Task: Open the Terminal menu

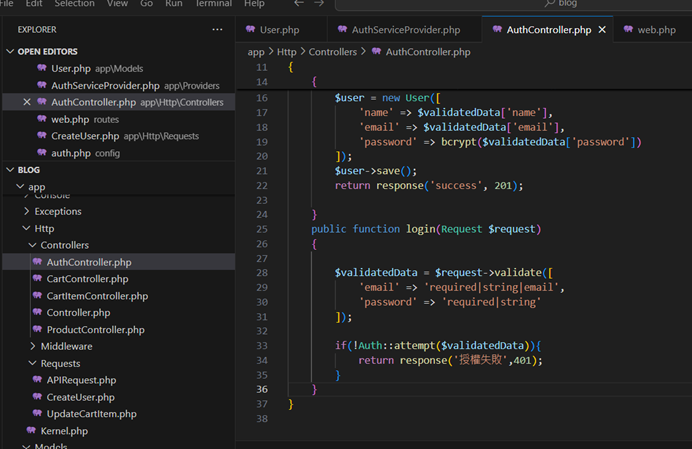Action: (212, 4)
